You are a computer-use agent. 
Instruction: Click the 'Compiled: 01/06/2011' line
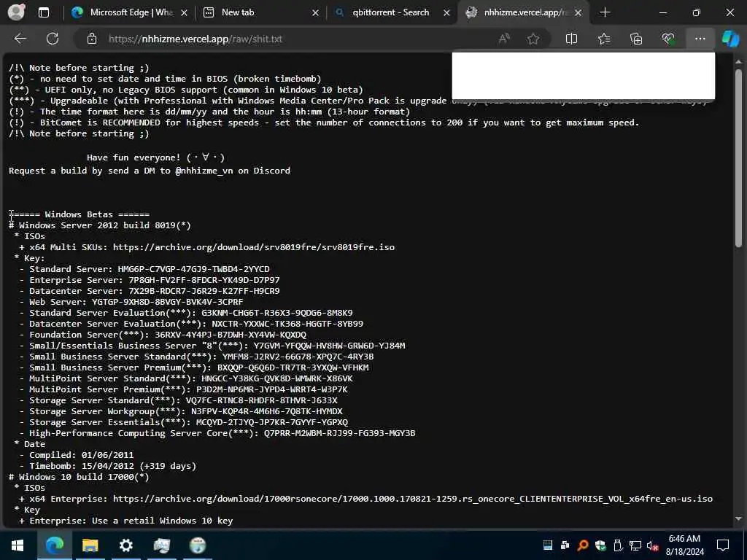(x=76, y=455)
